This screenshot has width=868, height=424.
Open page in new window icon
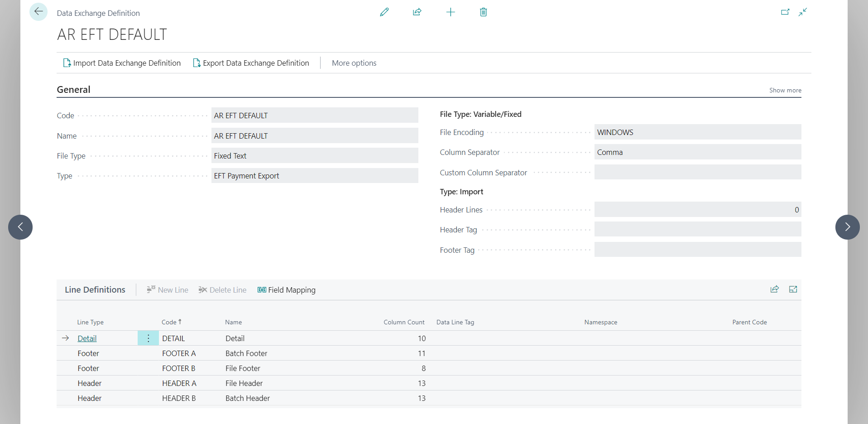point(785,12)
